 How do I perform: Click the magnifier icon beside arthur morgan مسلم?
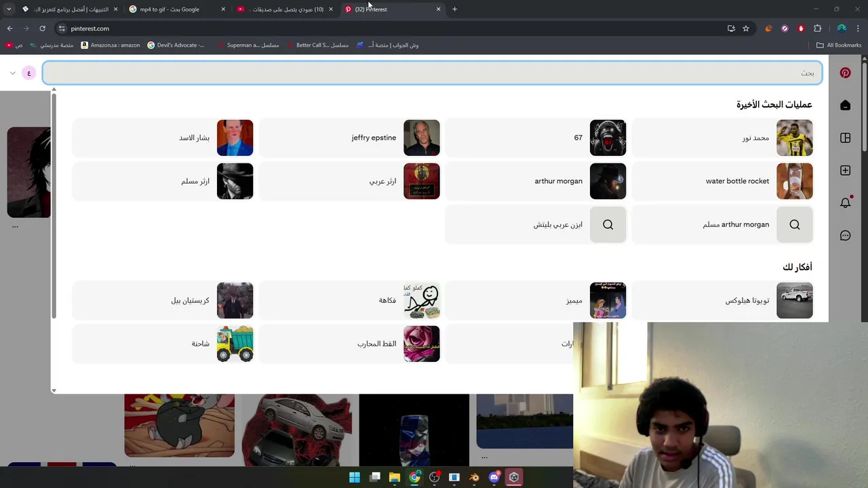pos(795,224)
